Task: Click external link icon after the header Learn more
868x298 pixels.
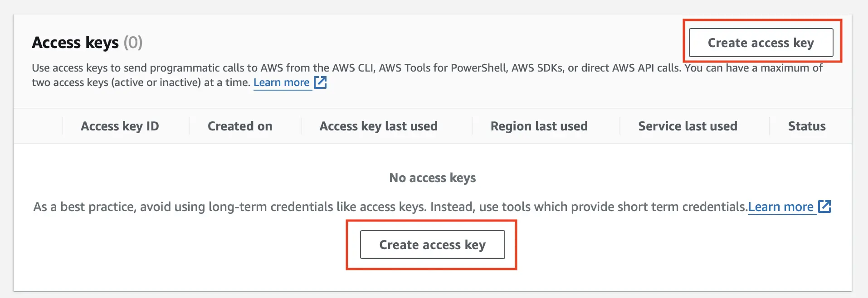Action: [x=320, y=82]
